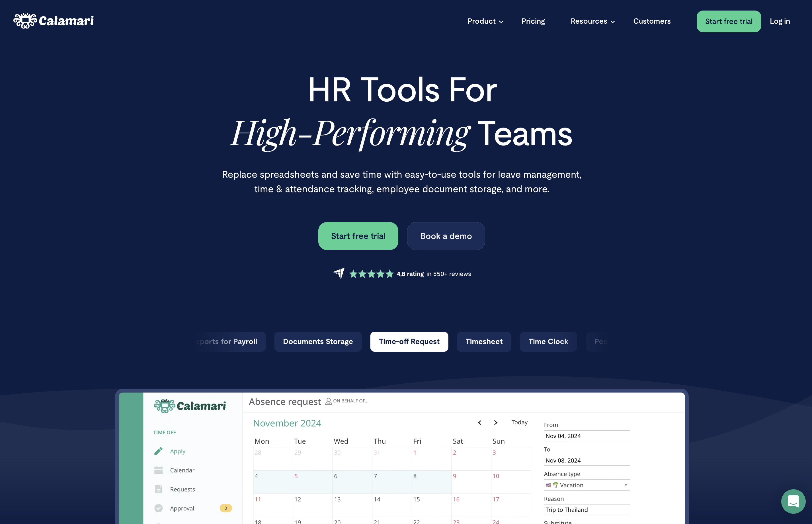Click the 'TIME OFF' sidebar section label
The height and width of the screenshot is (524, 812).
(x=164, y=432)
